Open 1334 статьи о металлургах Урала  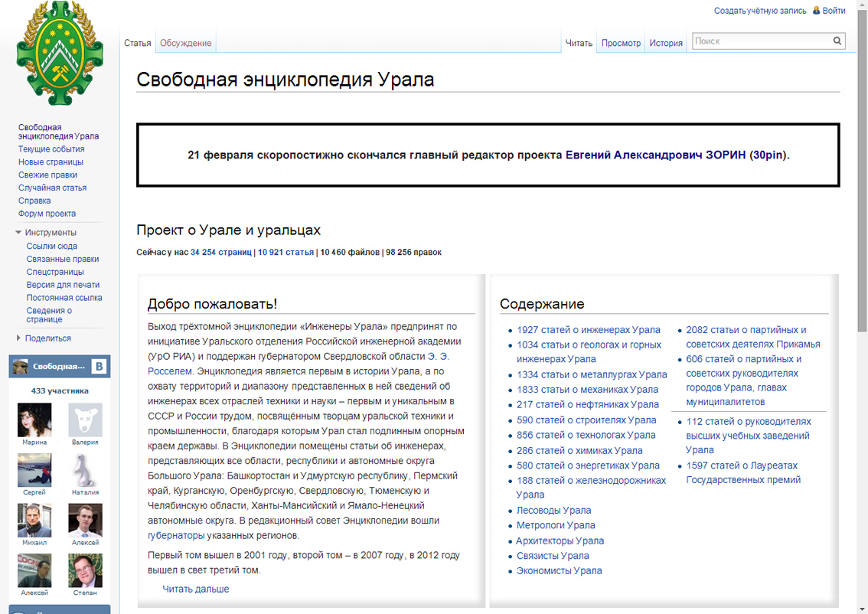[592, 375]
